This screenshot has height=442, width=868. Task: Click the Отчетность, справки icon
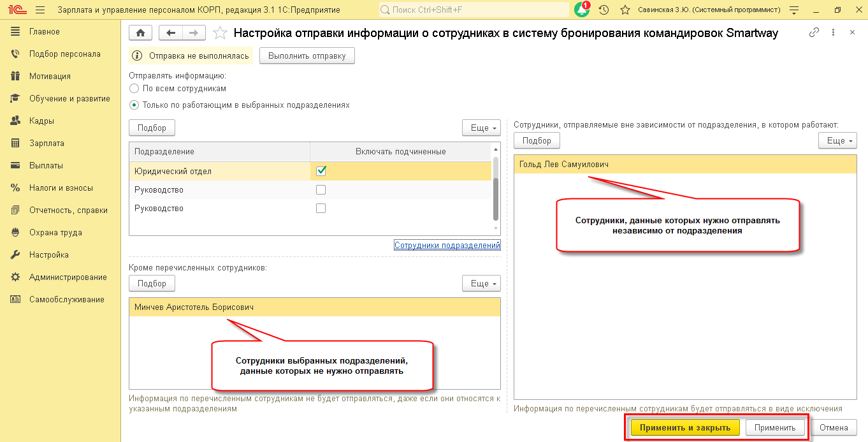pyautogui.click(x=16, y=210)
